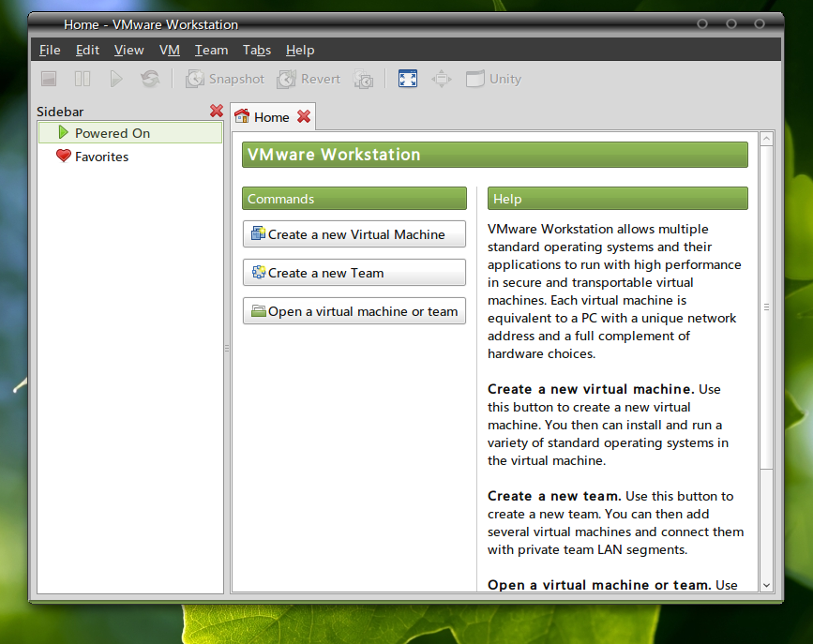Click Create a new Virtual Machine
Viewport: 813px width, 644px height.
(x=354, y=233)
